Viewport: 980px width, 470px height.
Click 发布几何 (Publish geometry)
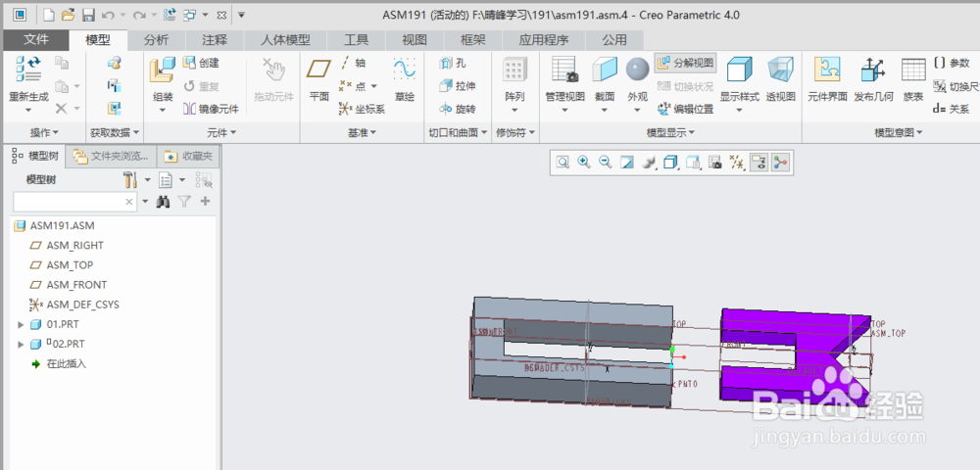point(873,79)
